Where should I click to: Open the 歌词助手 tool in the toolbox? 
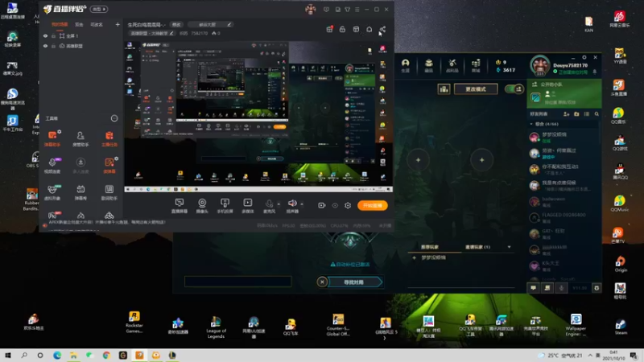[x=109, y=192]
